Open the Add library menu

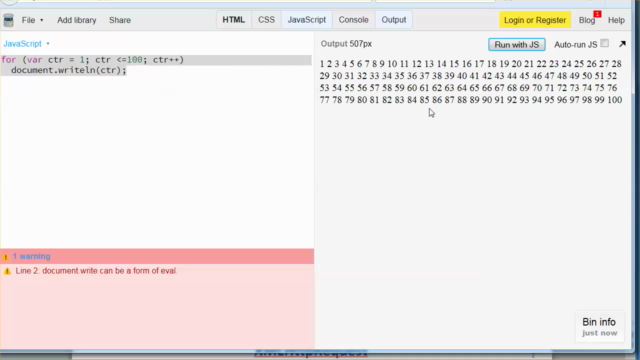coord(77,20)
